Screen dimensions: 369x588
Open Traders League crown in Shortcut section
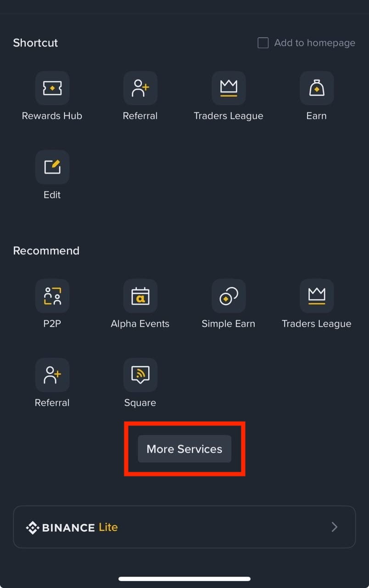click(x=229, y=88)
